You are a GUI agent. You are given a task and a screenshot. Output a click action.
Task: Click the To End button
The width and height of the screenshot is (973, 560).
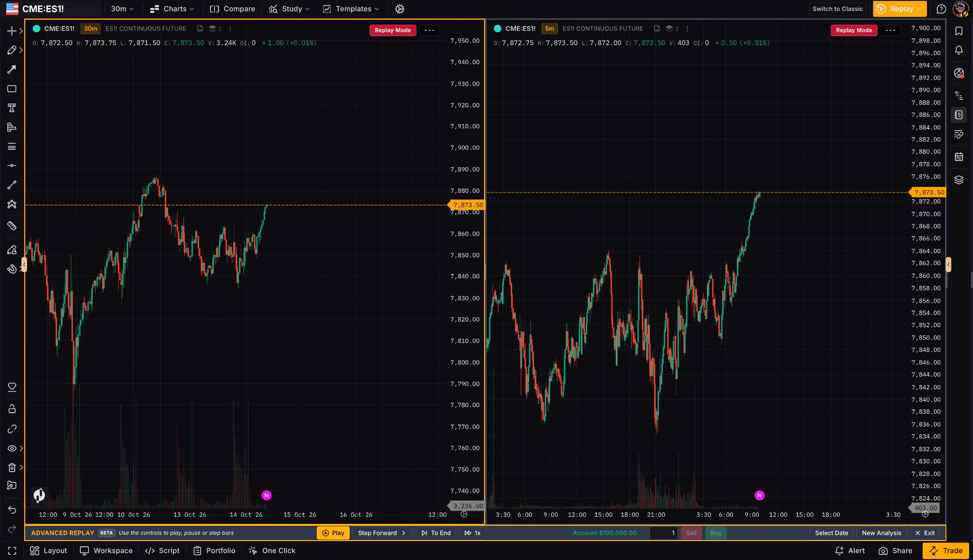[436, 533]
